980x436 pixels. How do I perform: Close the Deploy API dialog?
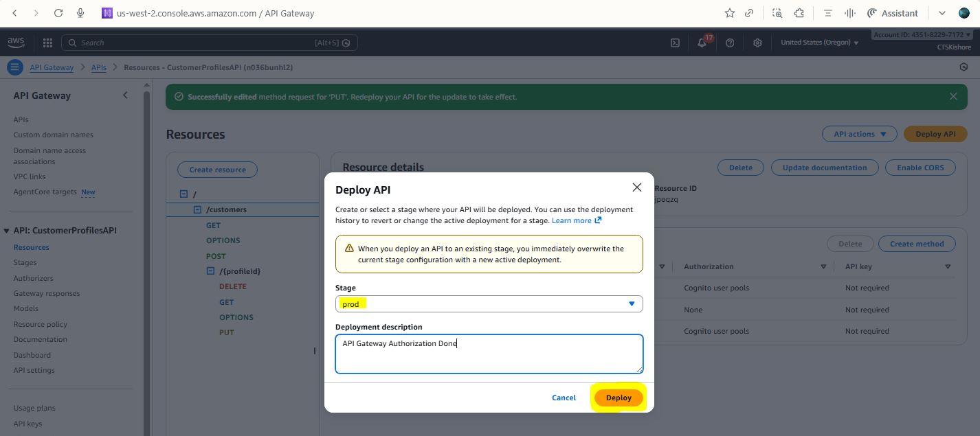pyautogui.click(x=636, y=187)
